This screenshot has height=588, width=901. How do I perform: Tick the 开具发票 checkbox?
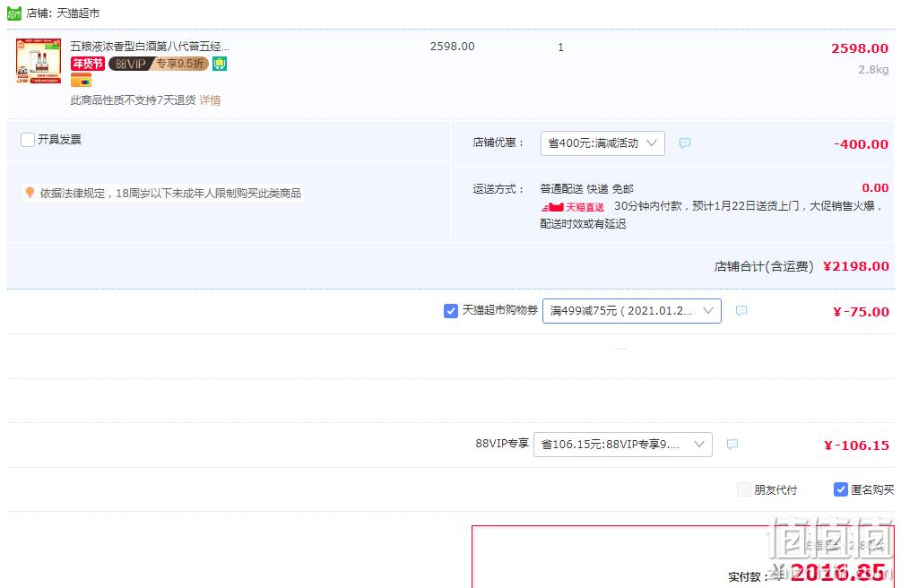pyautogui.click(x=28, y=140)
